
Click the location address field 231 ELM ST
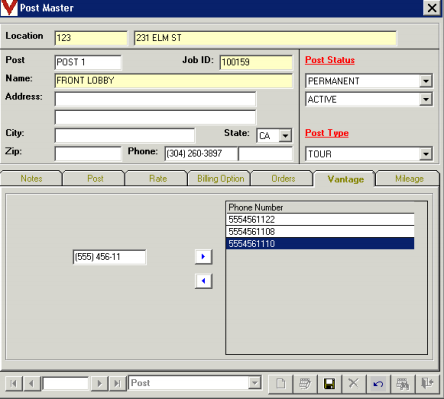point(265,38)
